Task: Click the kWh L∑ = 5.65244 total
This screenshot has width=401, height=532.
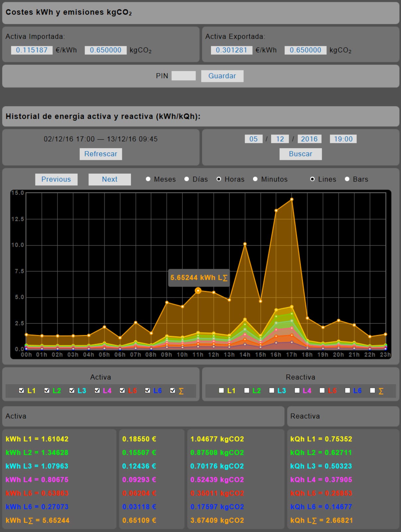Action: tap(38, 520)
